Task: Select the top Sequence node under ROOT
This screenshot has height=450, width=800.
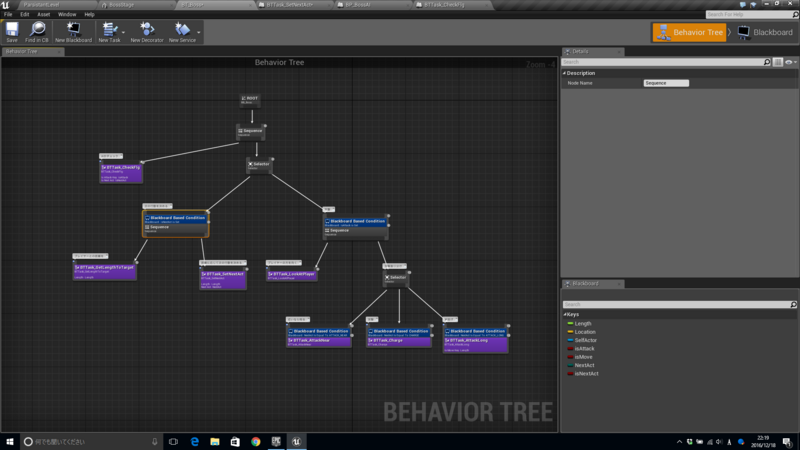Action: coord(251,132)
